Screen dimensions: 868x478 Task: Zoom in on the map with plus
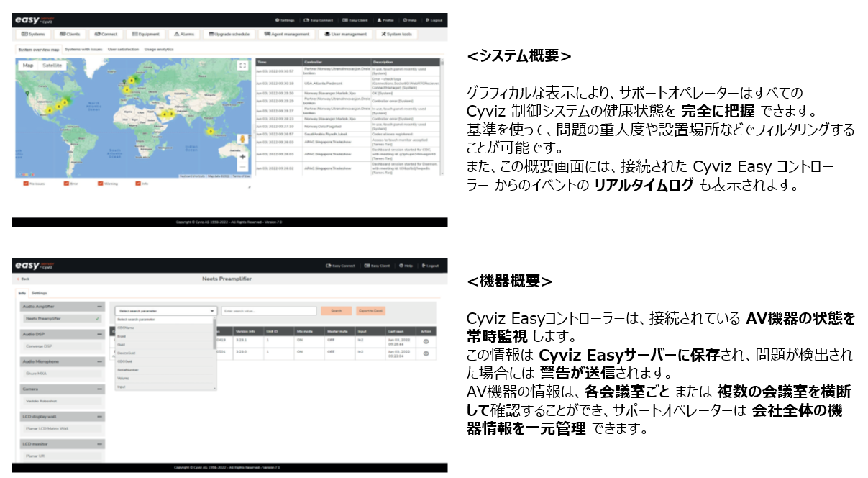click(x=243, y=155)
